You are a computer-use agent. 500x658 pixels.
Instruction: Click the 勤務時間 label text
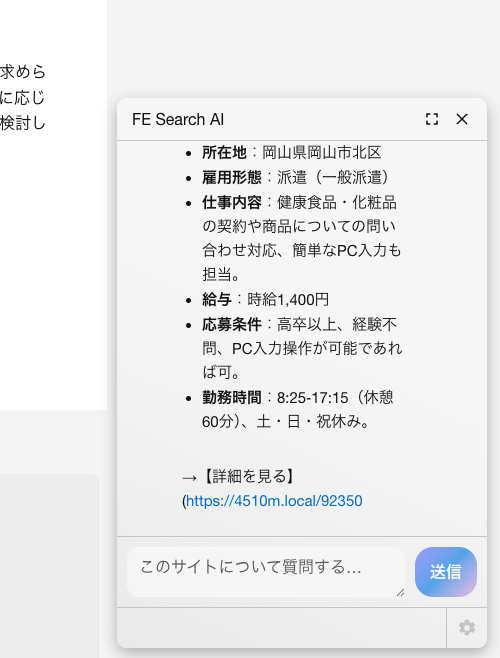[232, 397]
